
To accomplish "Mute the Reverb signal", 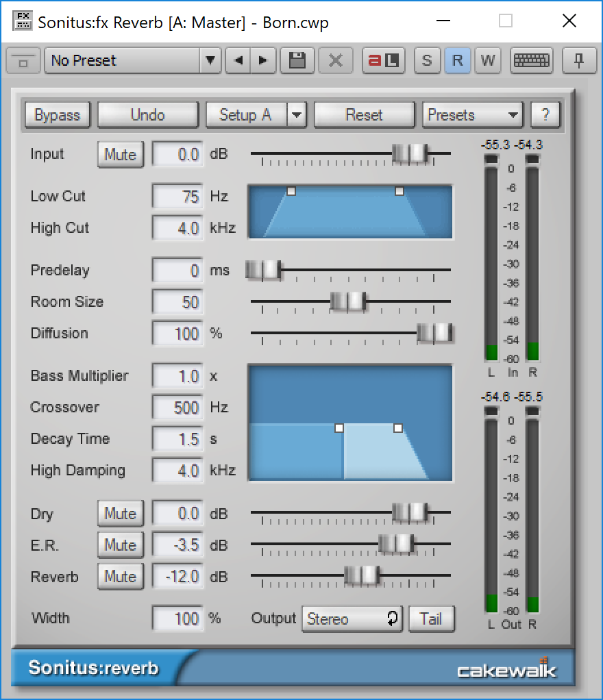I will (x=120, y=576).
